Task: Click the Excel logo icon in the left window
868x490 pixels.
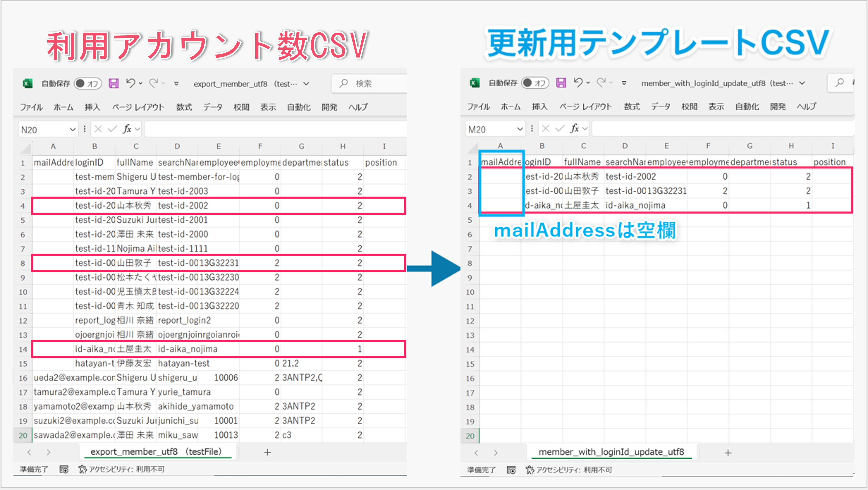Action: (28, 83)
